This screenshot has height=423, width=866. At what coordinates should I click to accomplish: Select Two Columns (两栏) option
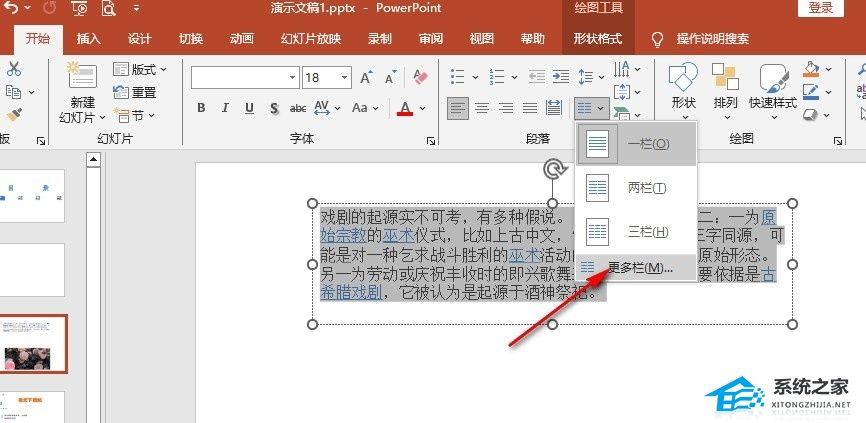coord(645,188)
